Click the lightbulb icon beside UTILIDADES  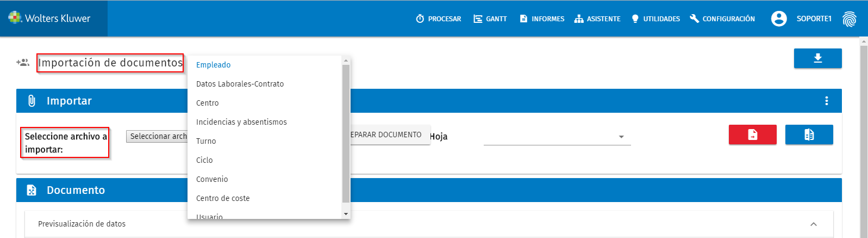pos(635,19)
